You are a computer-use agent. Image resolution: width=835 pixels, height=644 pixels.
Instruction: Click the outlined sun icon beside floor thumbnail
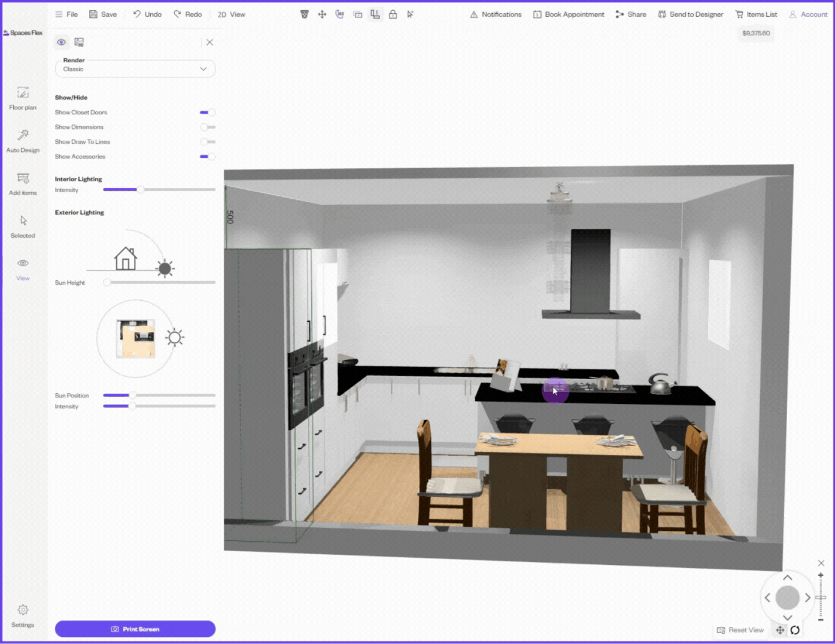coord(175,338)
